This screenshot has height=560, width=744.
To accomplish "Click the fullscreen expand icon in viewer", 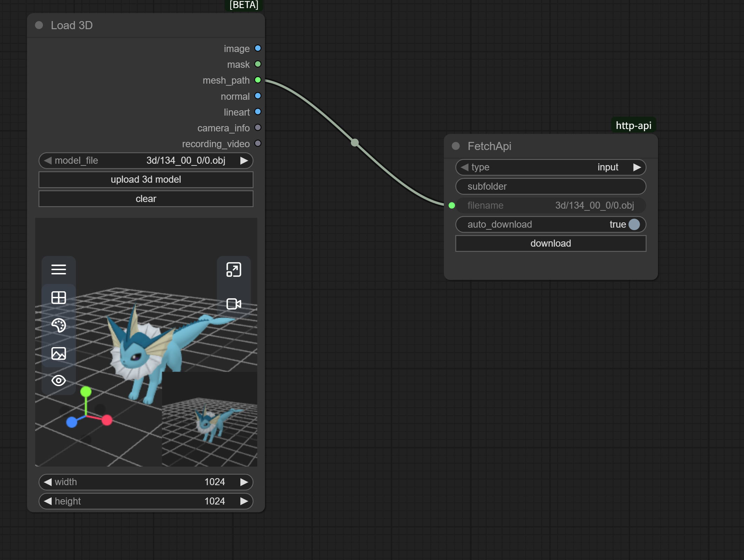I will [x=234, y=270].
